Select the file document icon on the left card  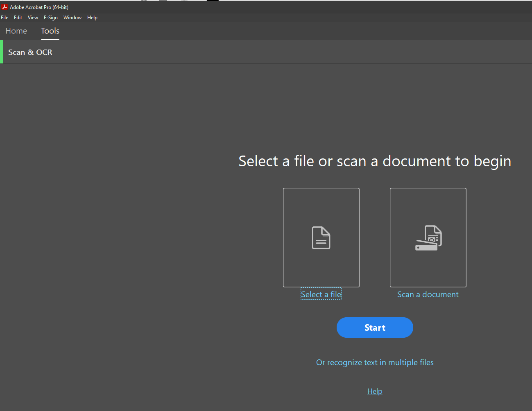(321, 237)
